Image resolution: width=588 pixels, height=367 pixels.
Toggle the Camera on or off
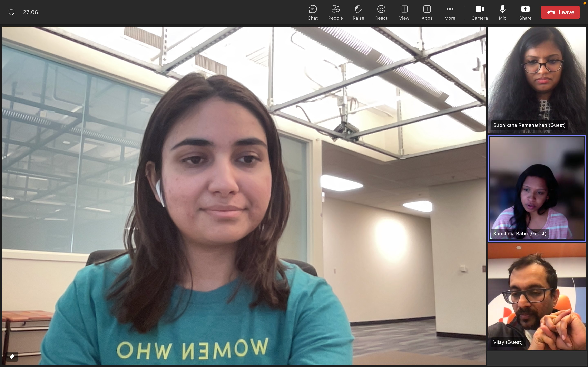(479, 12)
